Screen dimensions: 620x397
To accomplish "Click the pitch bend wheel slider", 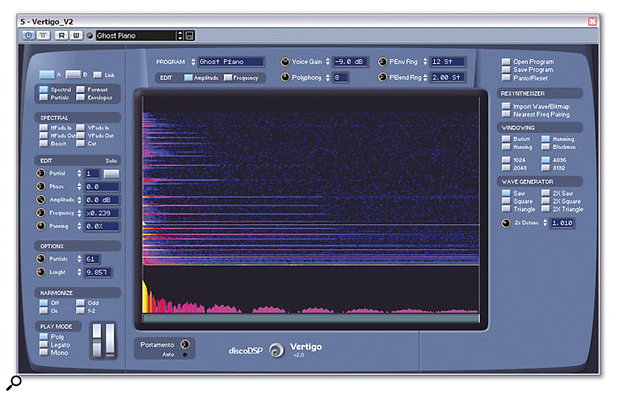I will [x=97, y=341].
